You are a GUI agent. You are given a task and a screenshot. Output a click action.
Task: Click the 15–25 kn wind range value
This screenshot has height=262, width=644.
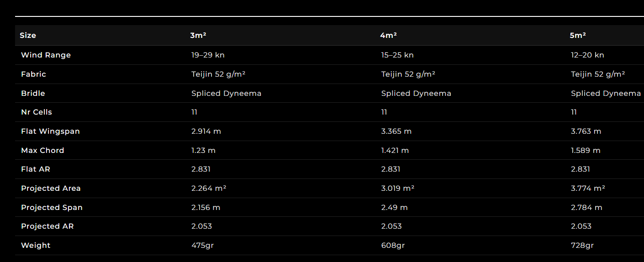[x=397, y=55]
